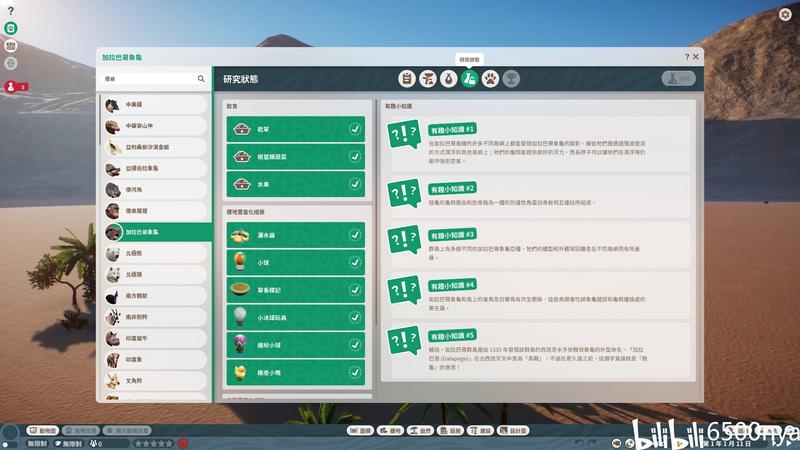The image size is (800, 450).
Task: Click the window help question mark
Action: (687, 57)
